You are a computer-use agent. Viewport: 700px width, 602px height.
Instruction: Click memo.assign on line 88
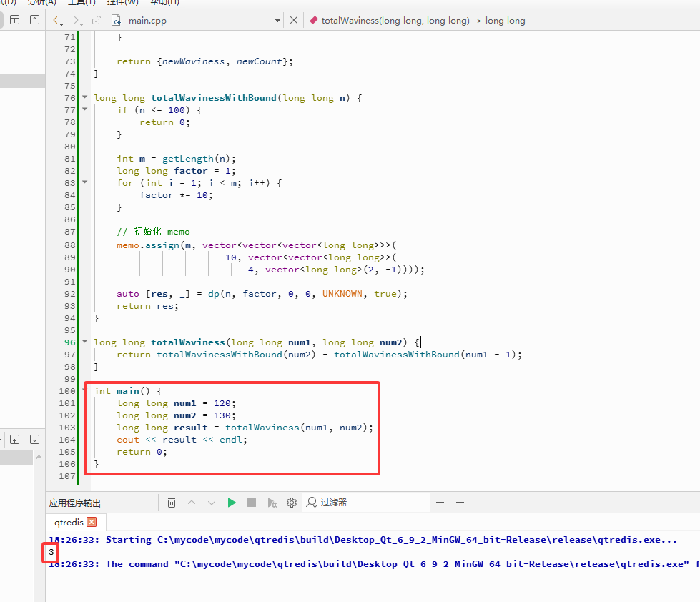(x=148, y=245)
